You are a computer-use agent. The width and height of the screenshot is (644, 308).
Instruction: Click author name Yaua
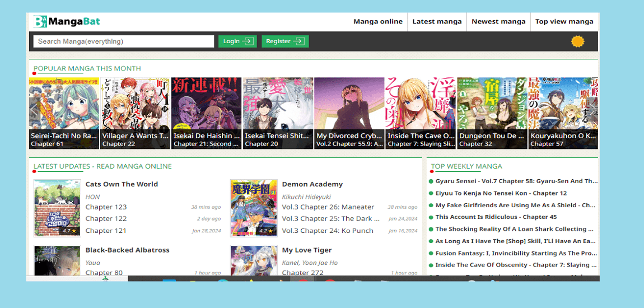pyautogui.click(x=93, y=263)
